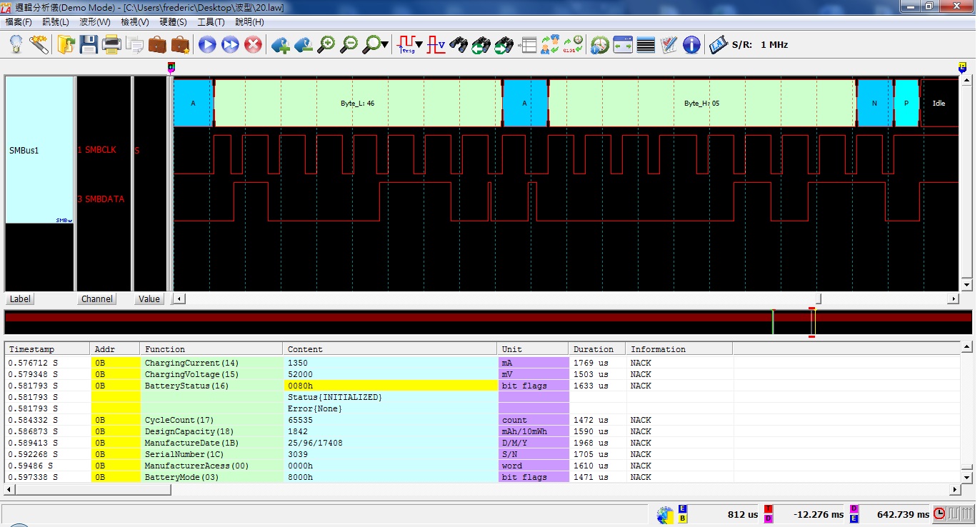Click the Duration column header
980x527 pixels.
pyautogui.click(x=597, y=349)
